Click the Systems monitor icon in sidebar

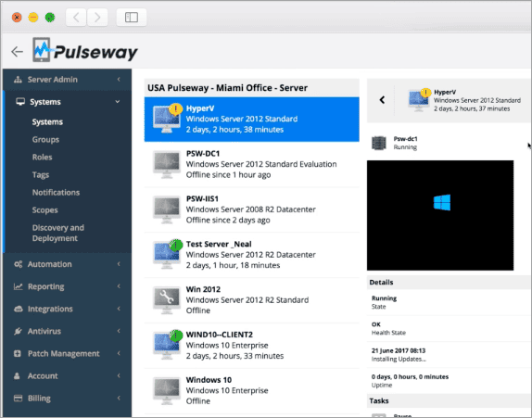pos(20,102)
